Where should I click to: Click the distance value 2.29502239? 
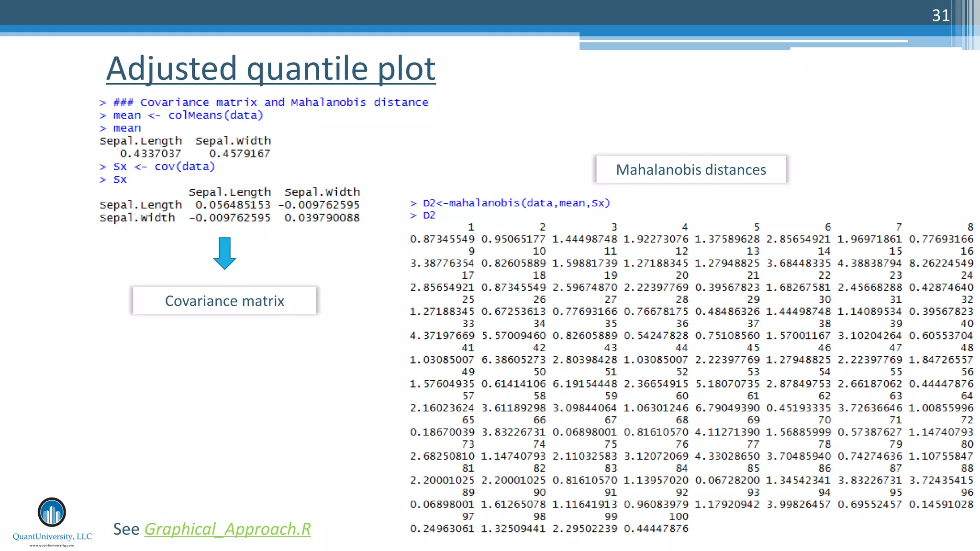point(585,528)
